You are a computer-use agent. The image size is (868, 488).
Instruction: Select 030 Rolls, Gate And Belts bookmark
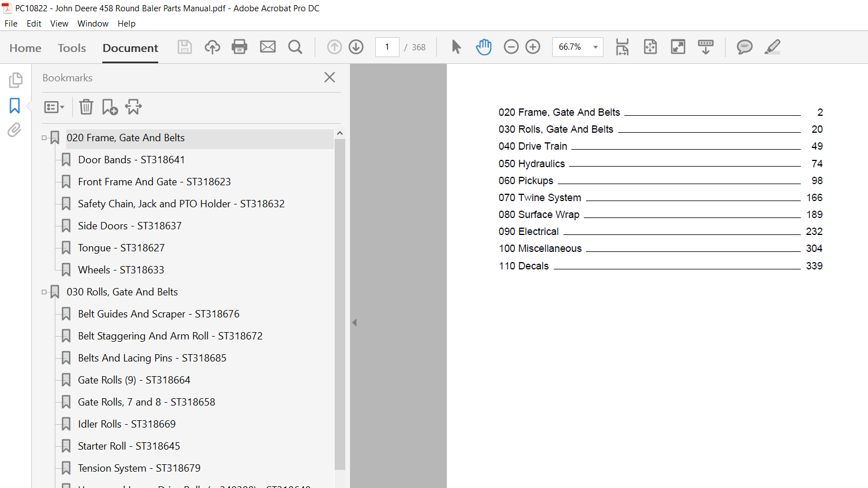pyautogui.click(x=122, y=292)
